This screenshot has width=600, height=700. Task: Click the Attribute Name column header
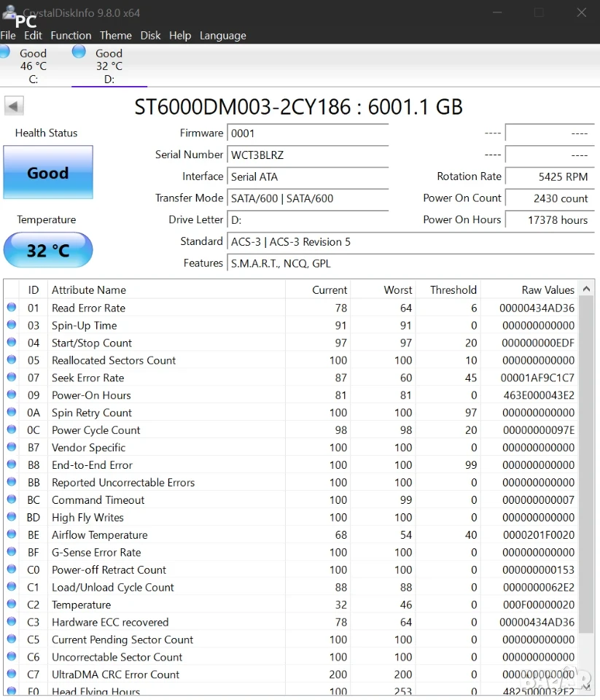[166, 290]
